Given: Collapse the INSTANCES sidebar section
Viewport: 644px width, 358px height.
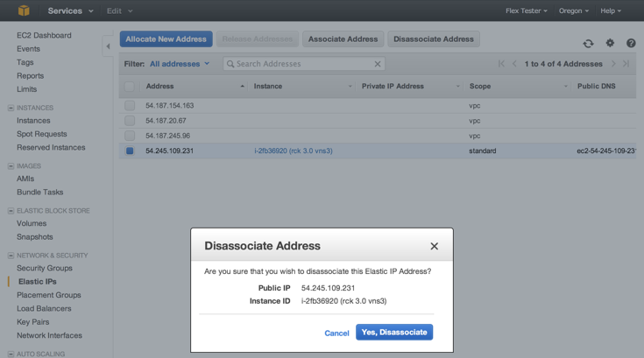Looking at the screenshot, I should 11,108.
